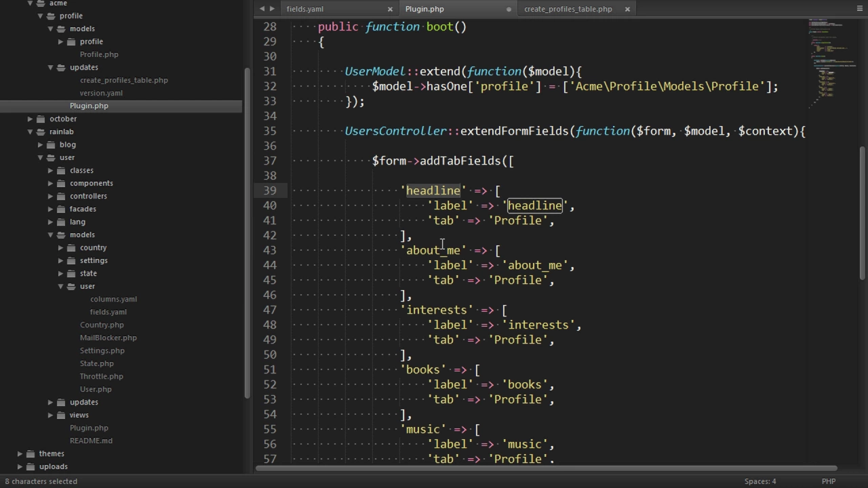Change syntax via PHP status label
This screenshot has width=868, height=488.
829,481
